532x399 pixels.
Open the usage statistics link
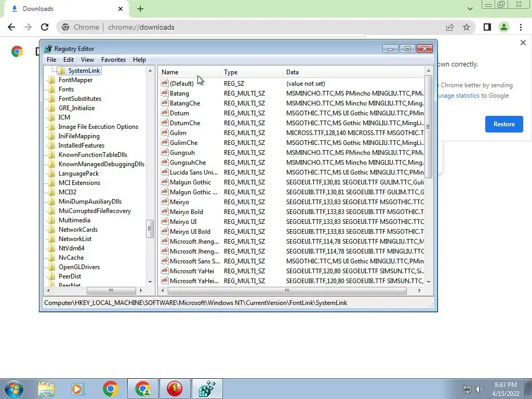(458, 96)
